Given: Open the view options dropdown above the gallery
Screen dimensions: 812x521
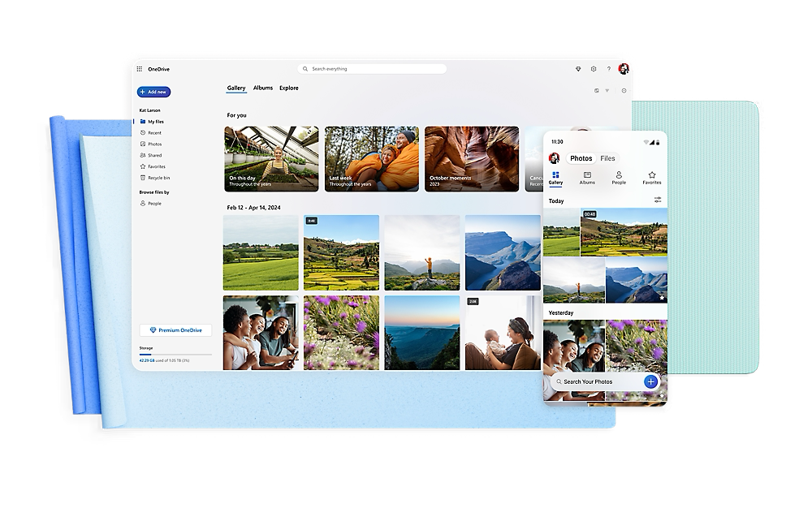Looking at the screenshot, I should click(607, 90).
